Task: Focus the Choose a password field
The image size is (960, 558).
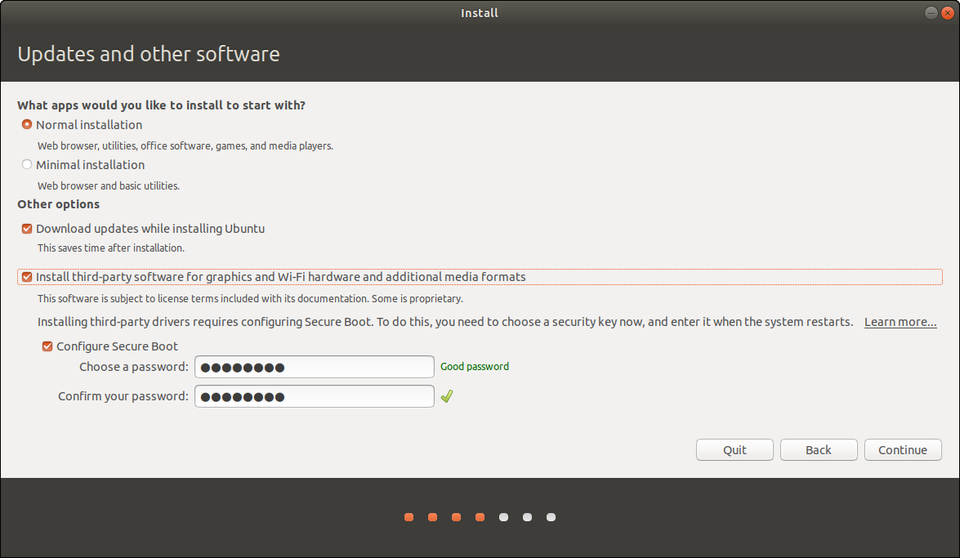Action: tap(314, 367)
